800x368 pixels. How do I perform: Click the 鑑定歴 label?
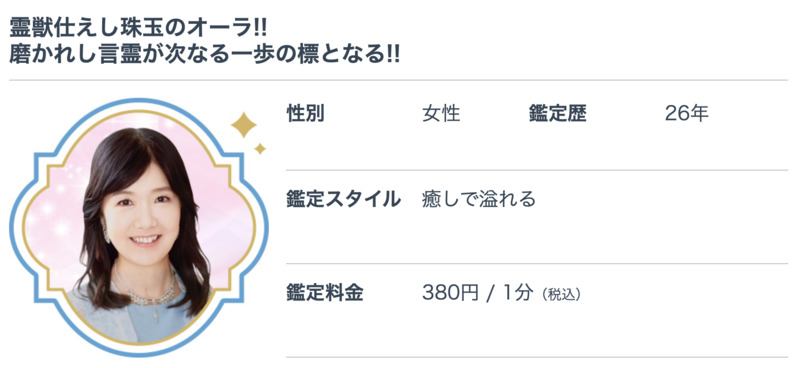point(558,114)
